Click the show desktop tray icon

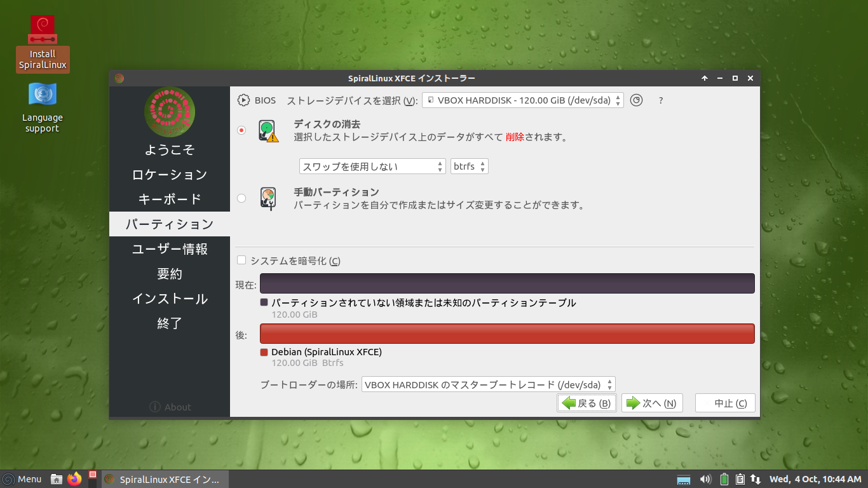pyautogui.click(x=684, y=479)
